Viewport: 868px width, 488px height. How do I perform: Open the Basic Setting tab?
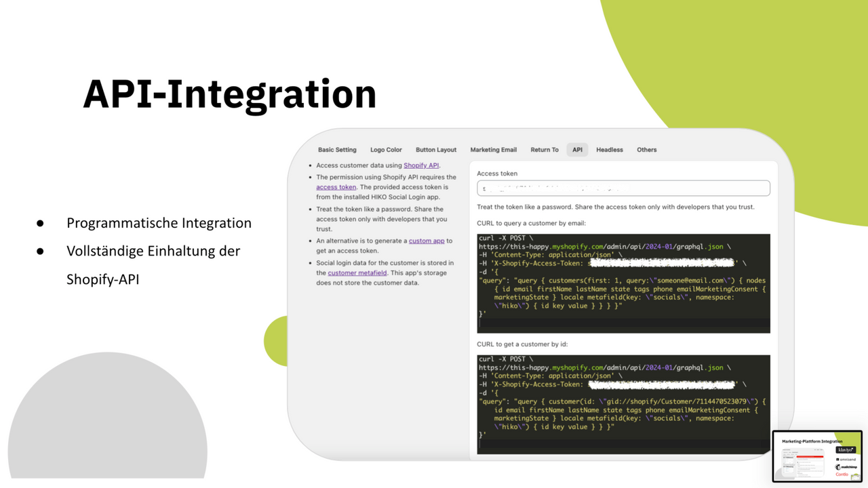(x=337, y=150)
